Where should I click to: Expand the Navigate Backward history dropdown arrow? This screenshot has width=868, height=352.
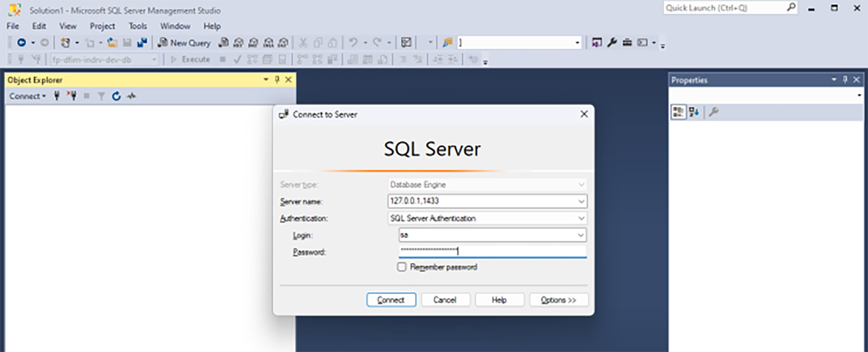point(33,42)
